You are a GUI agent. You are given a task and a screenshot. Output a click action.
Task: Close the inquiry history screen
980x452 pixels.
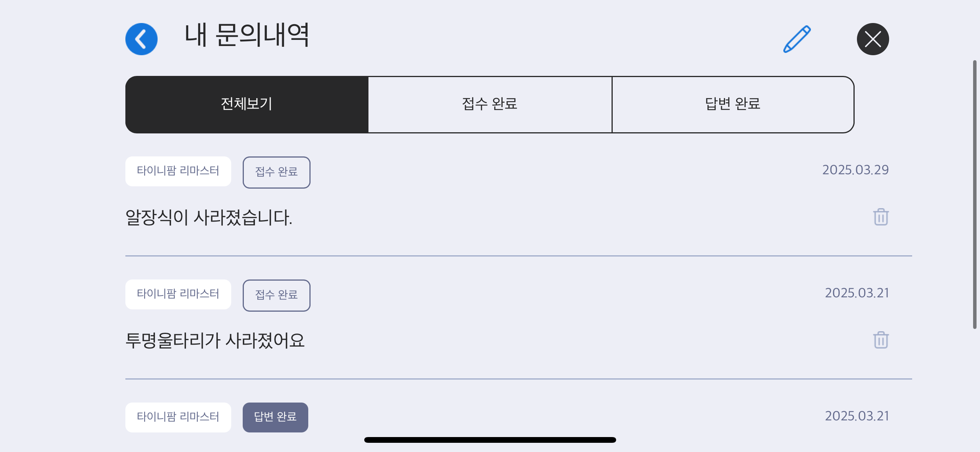click(873, 39)
